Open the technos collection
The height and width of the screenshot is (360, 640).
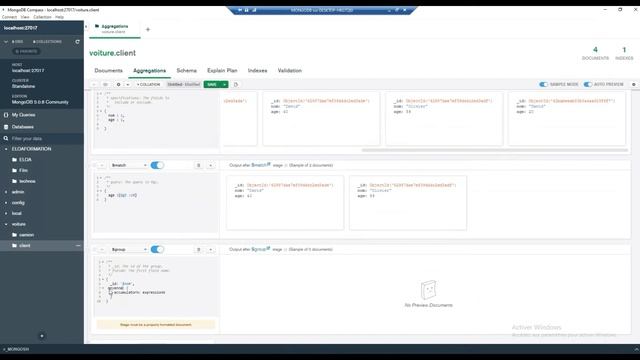pyautogui.click(x=27, y=181)
